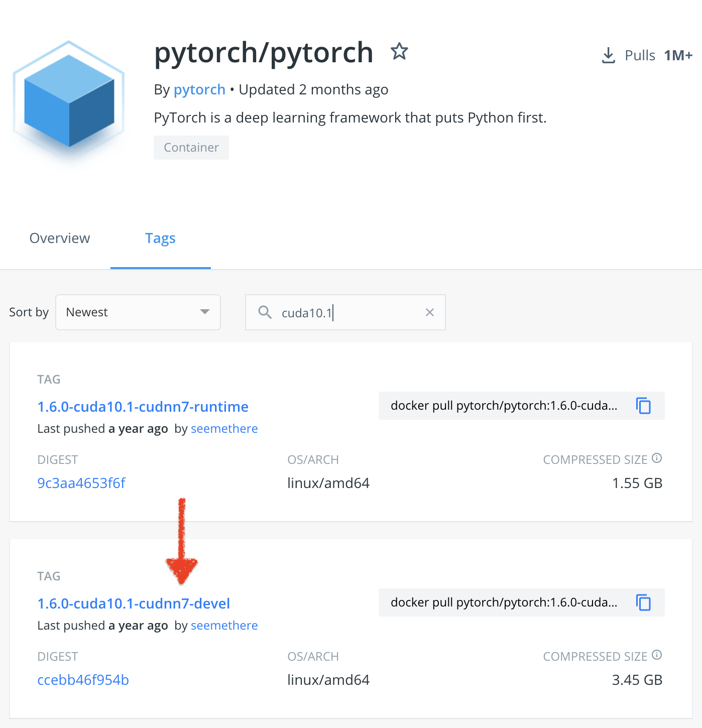Click the search magnifier icon
Viewport: 702px width, 728px height.
pyautogui.click(x=265, y=312)
